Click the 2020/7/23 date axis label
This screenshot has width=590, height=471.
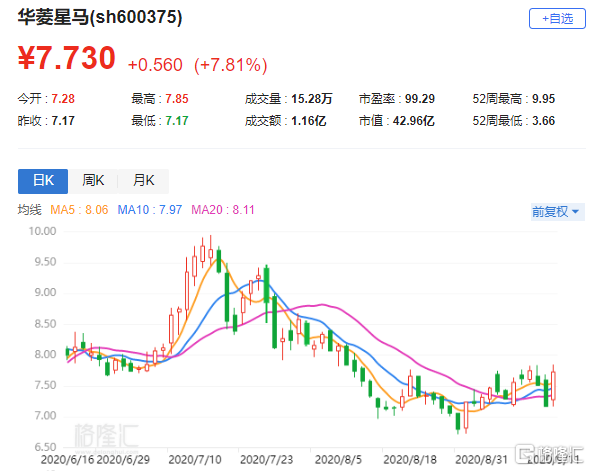[266, 460]
